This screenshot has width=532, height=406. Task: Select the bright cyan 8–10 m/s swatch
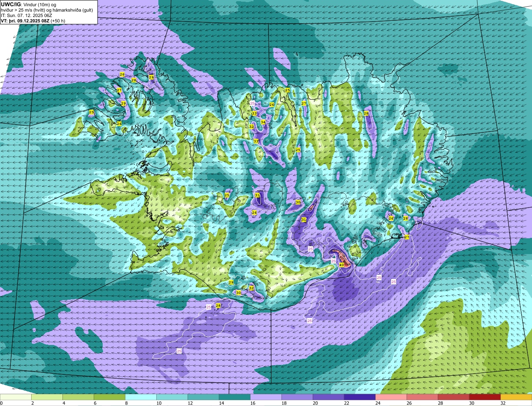[x=141, y=397]
